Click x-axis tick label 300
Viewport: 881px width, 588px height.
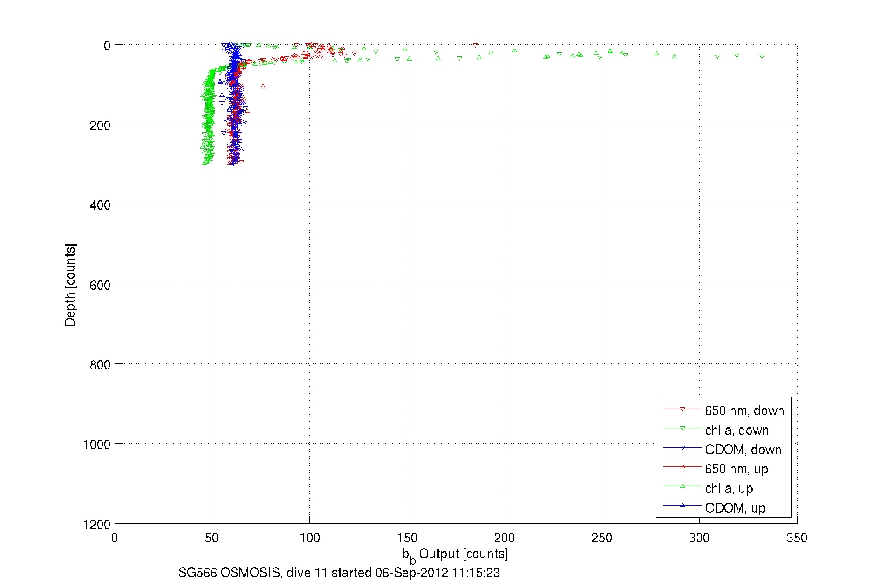tap(699, 538)
